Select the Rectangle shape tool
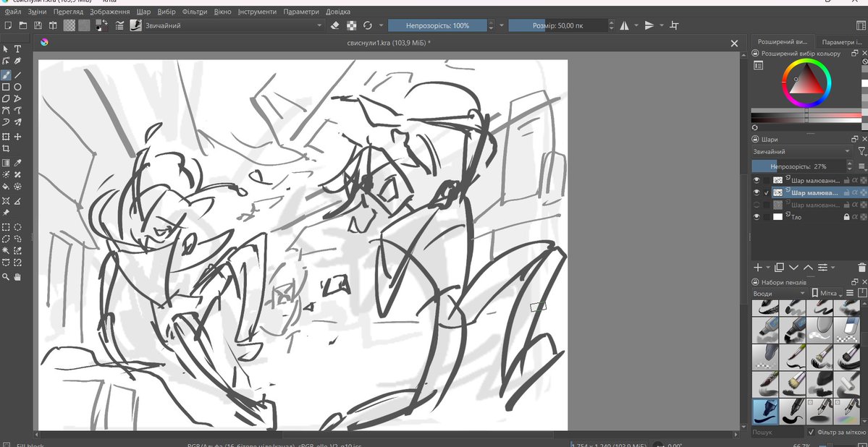 [6, 87]
